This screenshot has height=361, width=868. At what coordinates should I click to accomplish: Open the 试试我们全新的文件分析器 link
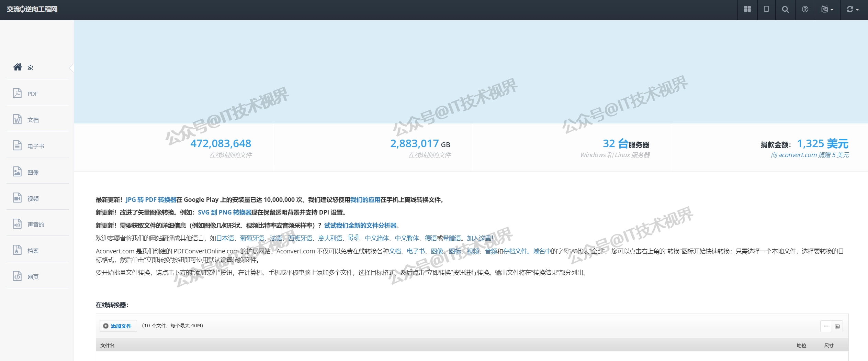tap(360, 226)
